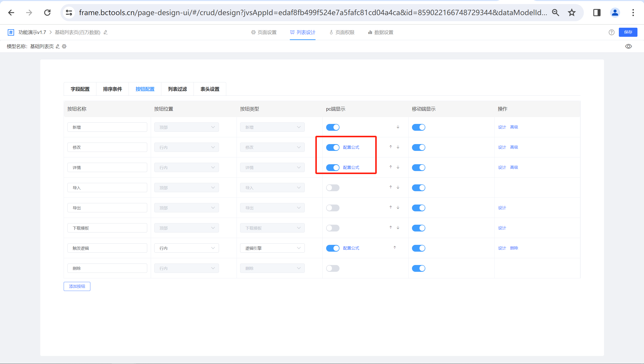This screenshot has height=364, width=644.
Task: Bookmark this page with star icon
Action: click(572, 12)
